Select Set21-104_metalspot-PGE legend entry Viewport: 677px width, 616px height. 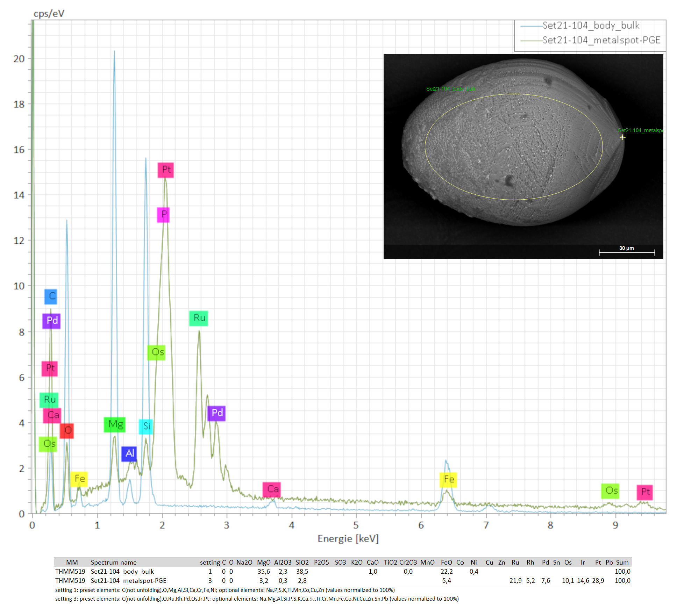tap(601, 40)
